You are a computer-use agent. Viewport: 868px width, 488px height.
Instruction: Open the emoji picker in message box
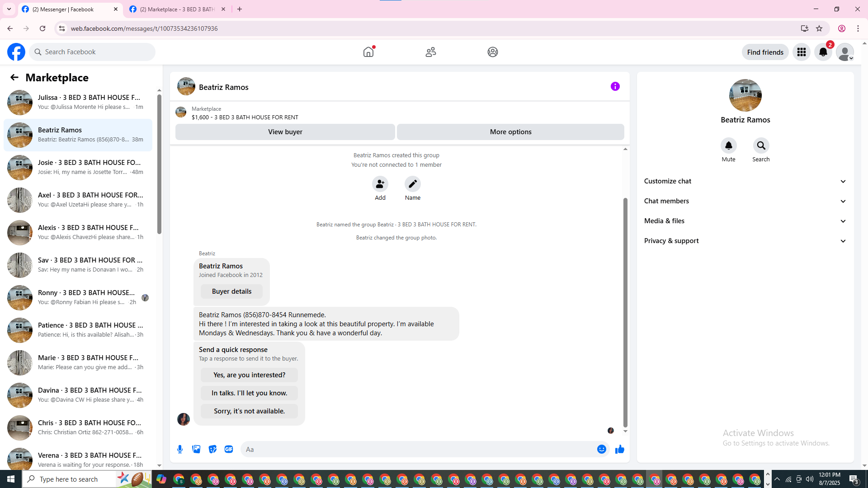601,449
